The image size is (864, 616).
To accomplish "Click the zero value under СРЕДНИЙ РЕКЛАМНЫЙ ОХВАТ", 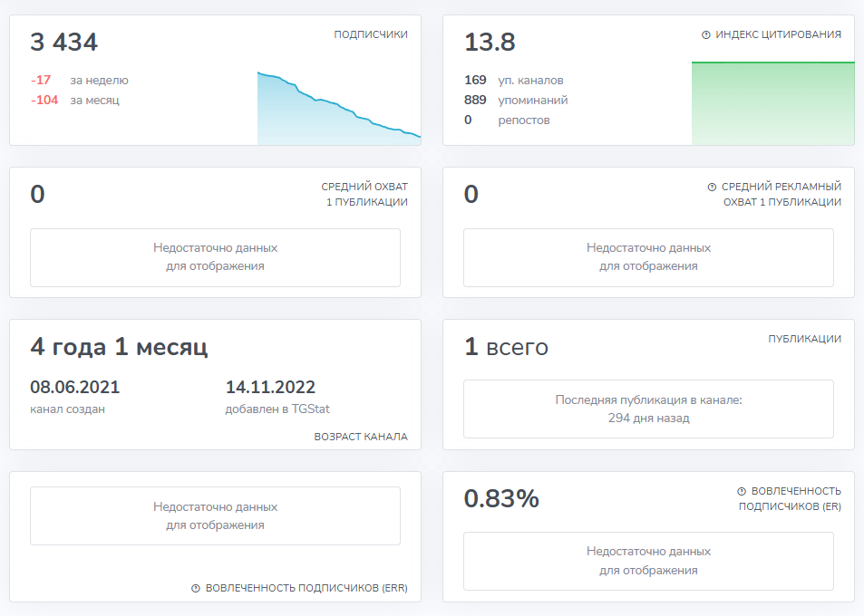I will pyautogui.click(x=471, y=194).
